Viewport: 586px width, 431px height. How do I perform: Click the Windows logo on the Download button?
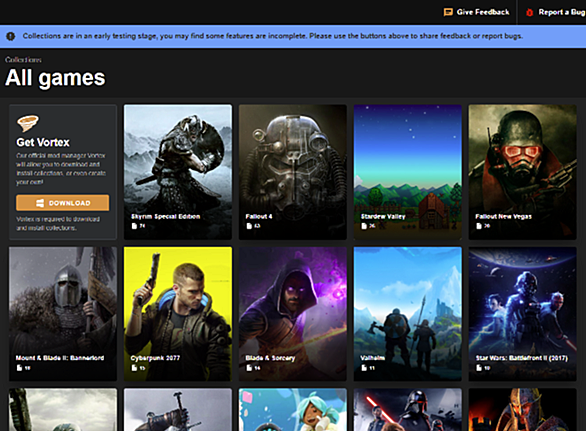(40, 203)
